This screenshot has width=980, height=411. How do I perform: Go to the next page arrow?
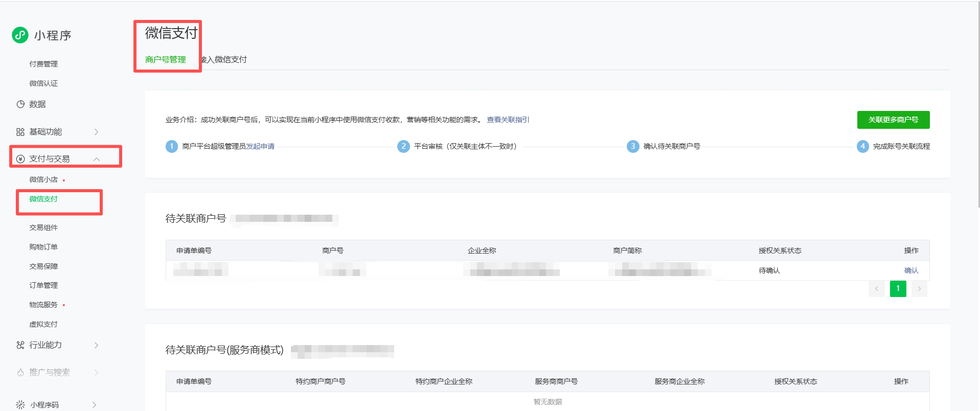click(919, 289)
